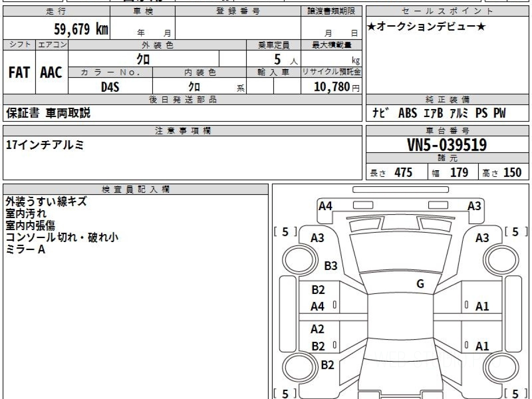Click the seating capacity 5 人 value

pyautogui.click(x=286, y=59)
